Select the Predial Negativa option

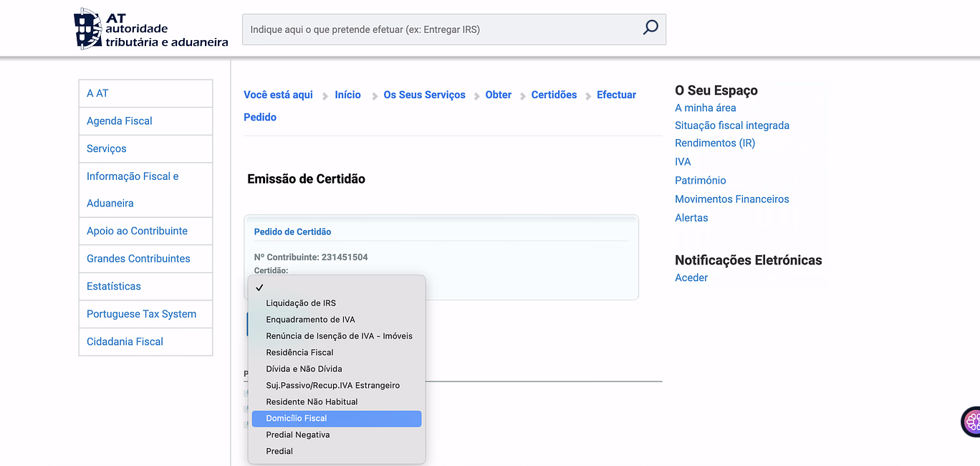click(297, 435)
